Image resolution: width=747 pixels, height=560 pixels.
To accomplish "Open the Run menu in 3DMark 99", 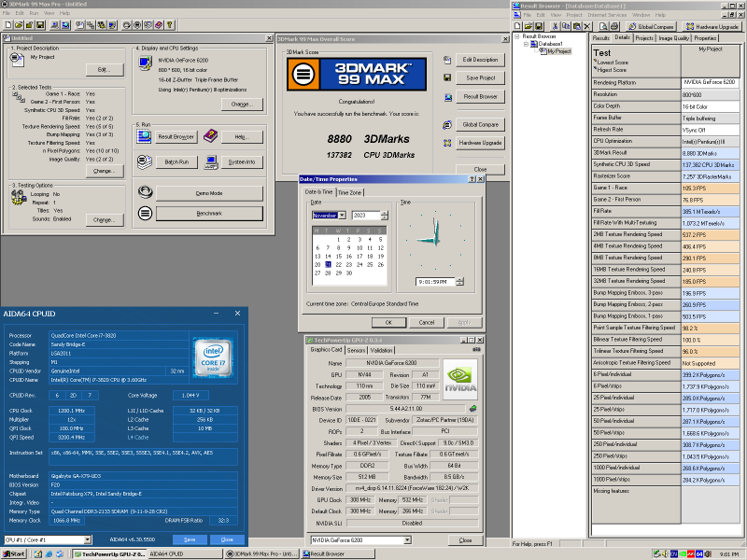I will (x=34, y=13).
